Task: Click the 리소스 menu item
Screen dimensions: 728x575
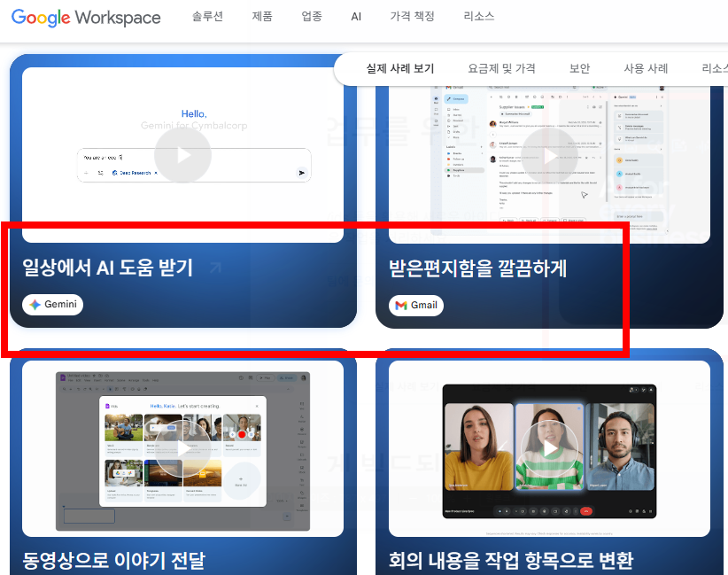Action: tap(478, 16)
